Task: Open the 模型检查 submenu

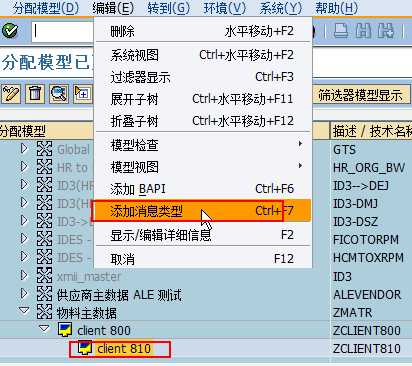Action: tap(203, 145)
